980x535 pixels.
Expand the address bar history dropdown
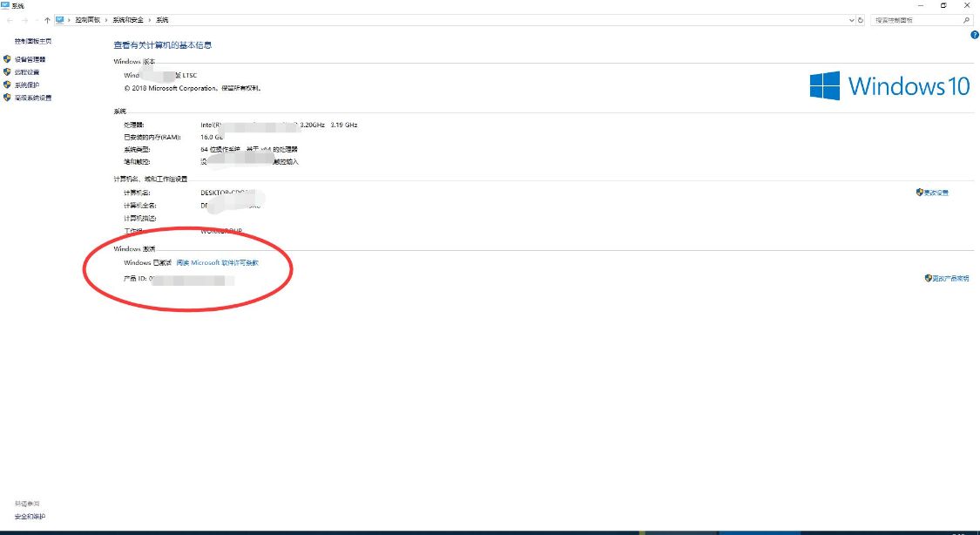(x=851, y=20)
